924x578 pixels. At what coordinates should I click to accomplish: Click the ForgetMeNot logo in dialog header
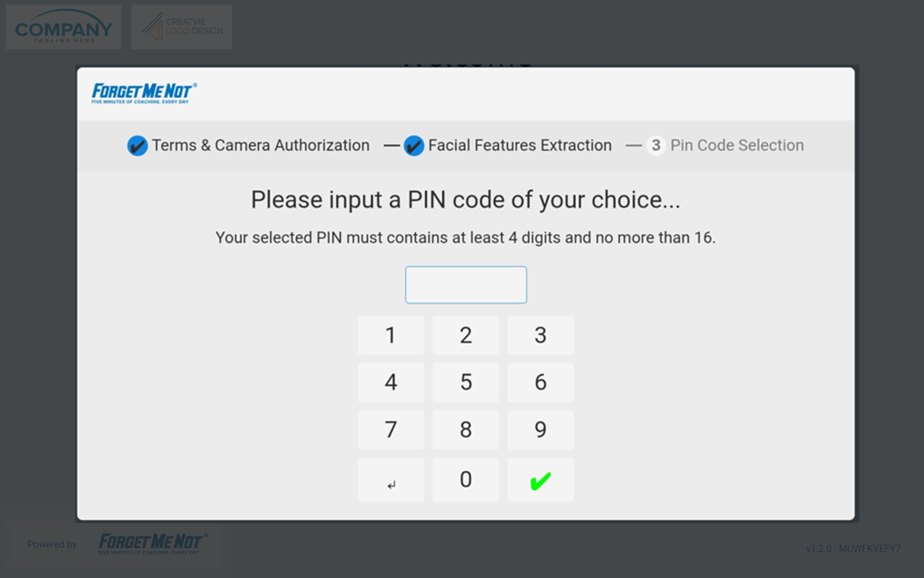[x=144, y=93]
